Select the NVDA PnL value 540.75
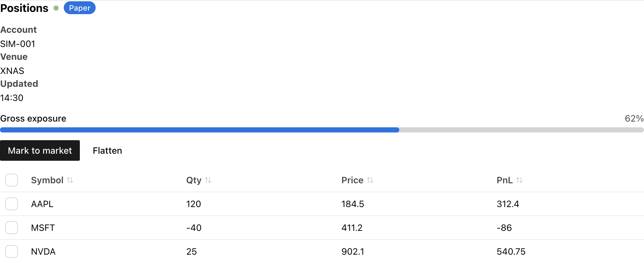The height and width of the screenshot is (263, 644). pos(511,251)
